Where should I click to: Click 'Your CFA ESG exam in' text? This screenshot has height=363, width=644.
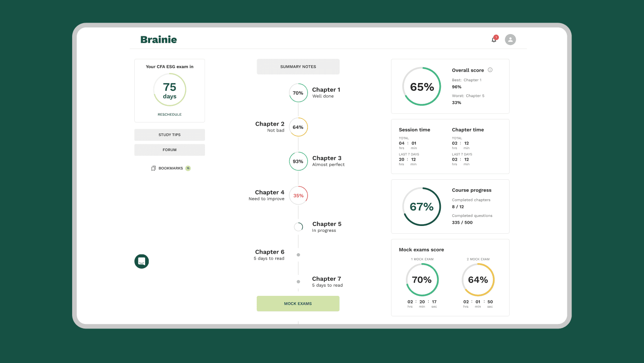click(170, 67)
